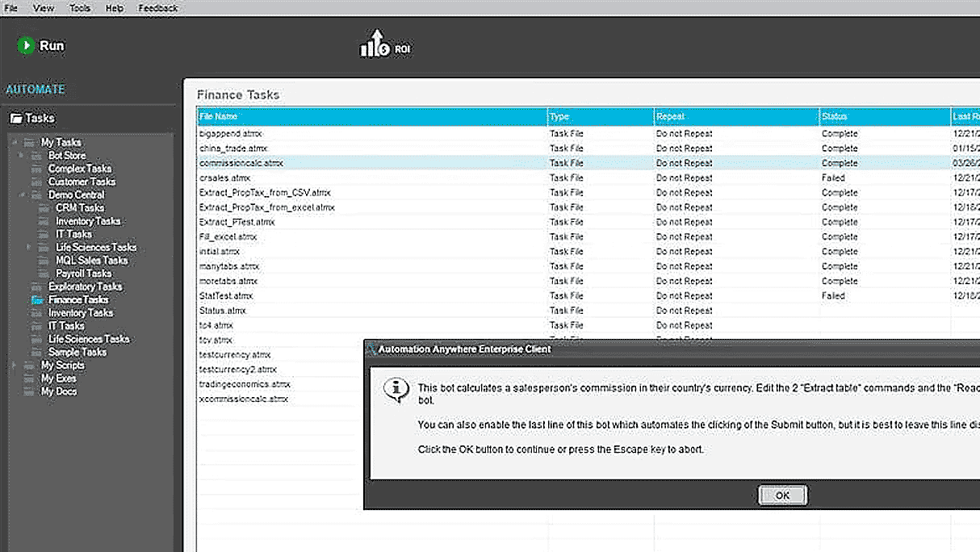Select the china_trade.atmx file row
The height and width of the screenshot is (552, 980).
pyautogui.click(x=588, y=148)
